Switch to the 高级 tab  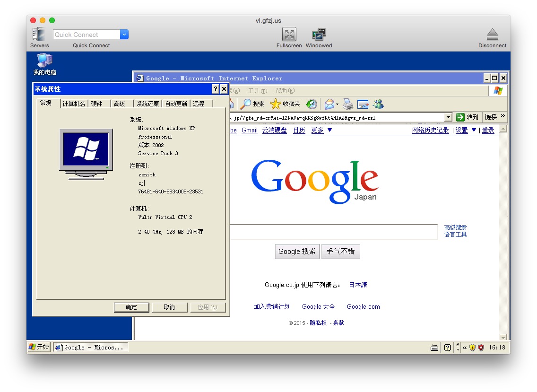119,104
